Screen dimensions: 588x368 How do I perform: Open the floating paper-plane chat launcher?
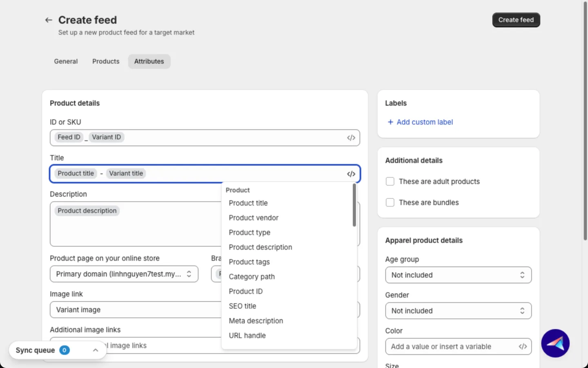[555, 343]
